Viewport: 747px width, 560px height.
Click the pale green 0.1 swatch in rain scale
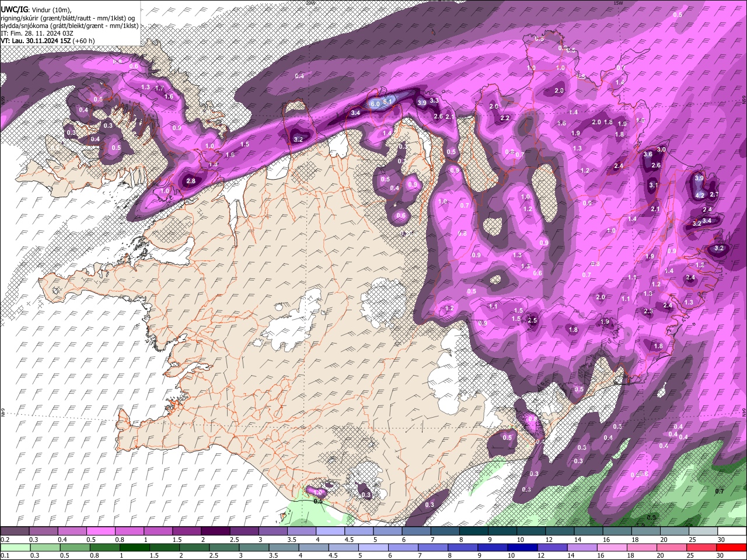click(15, 547)
